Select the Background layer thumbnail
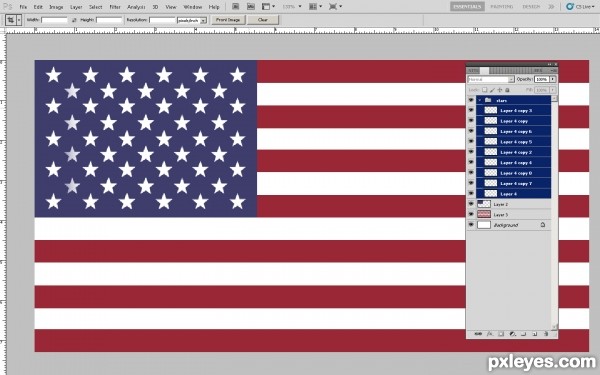Screen dimensions: 600x375 (x=484, y=225)
